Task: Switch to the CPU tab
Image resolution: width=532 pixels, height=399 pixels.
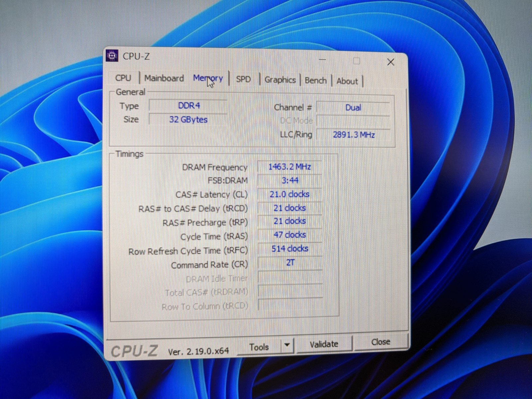Action: click(x=123, y=78)
